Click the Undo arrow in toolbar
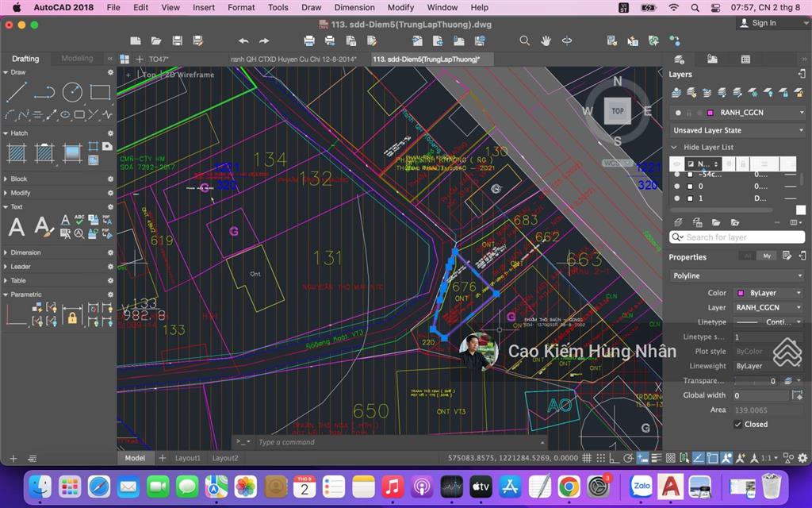Screen dimensions: 812x508 243,41
